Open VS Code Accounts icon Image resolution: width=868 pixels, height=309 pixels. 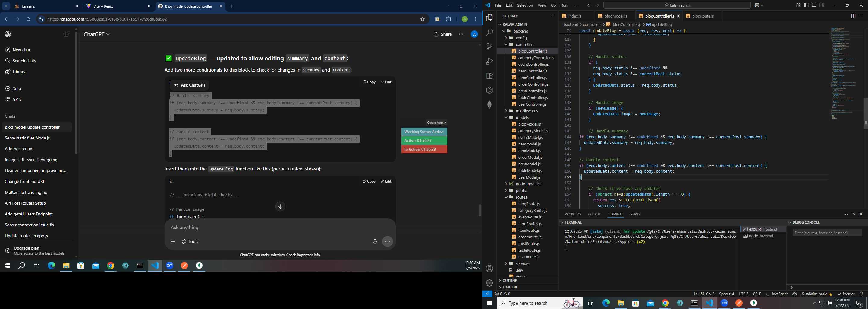click(489, 269)
